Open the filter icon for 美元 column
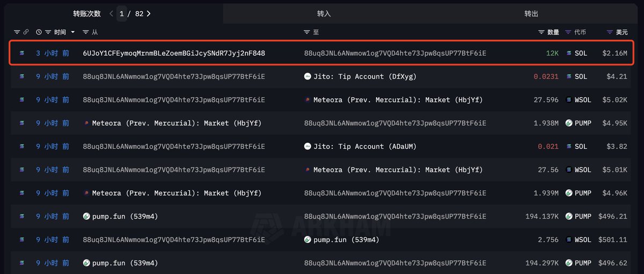This screenshot has height=274, width=644. [x=610, y=32]
